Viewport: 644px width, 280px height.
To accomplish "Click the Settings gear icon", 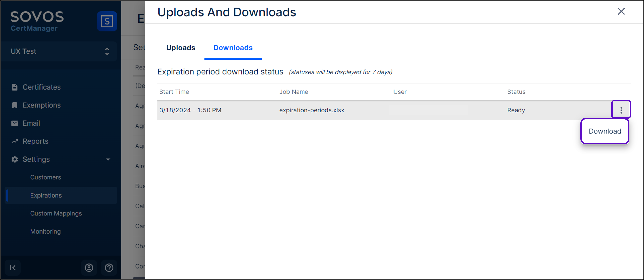I will (x=14, y=159).
